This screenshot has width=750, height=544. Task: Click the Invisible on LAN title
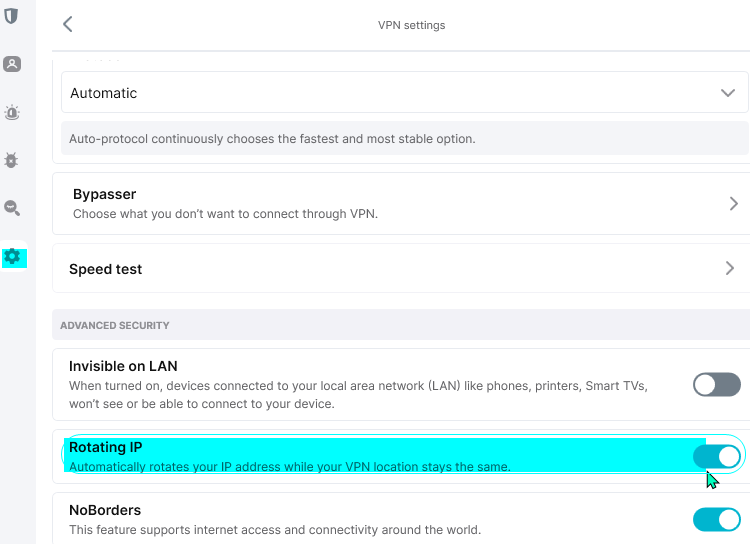123,366
